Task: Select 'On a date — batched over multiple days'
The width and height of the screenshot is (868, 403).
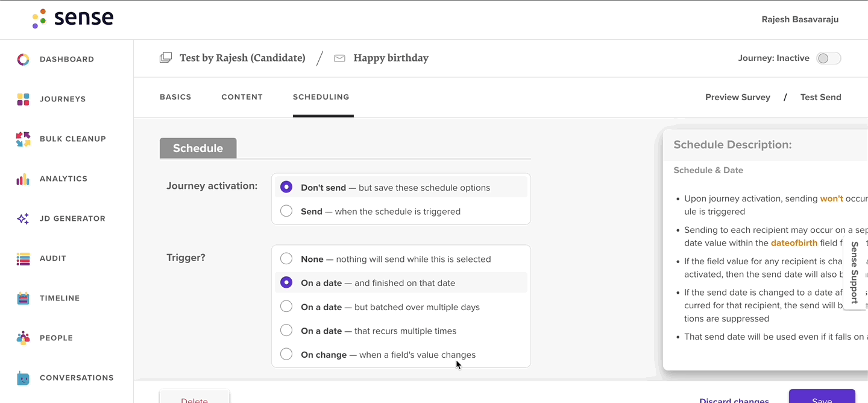Action: click(x=286, y=306)
